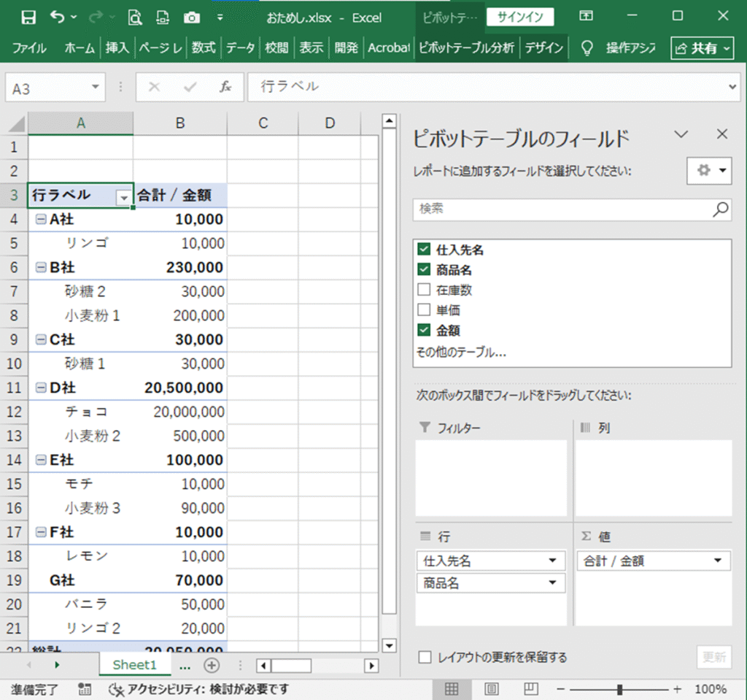Select the Sheet1 sheet tab
Screen dimensions: 747x700
click(135, 665)
